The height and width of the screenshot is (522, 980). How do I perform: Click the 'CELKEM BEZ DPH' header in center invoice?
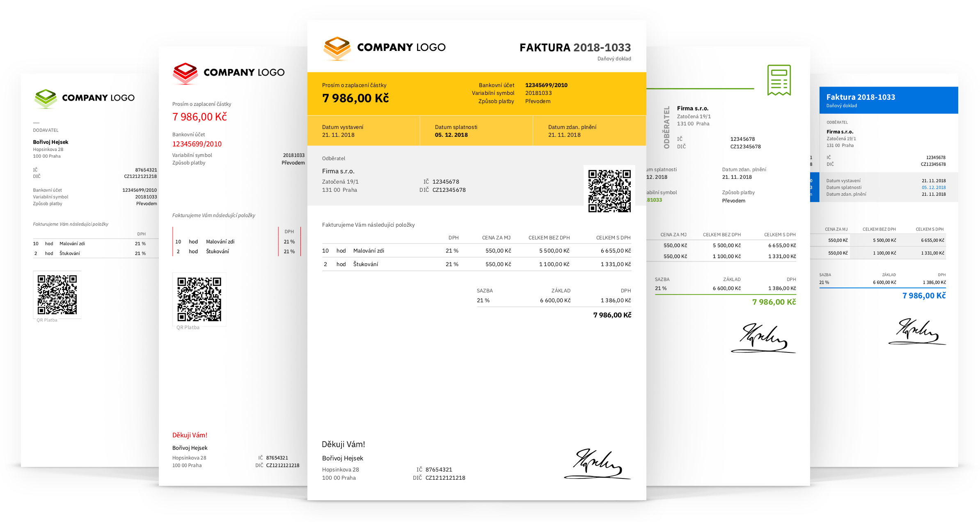(x=549, y=238)
